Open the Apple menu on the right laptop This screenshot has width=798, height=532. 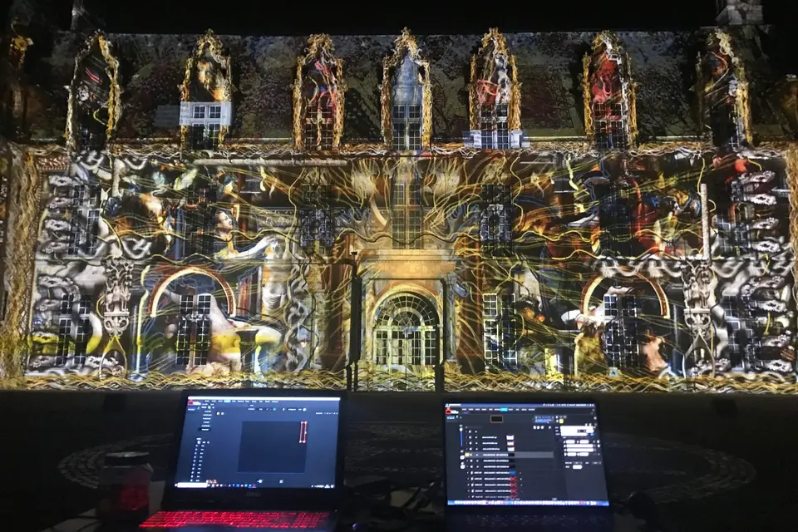coord(449,406)
